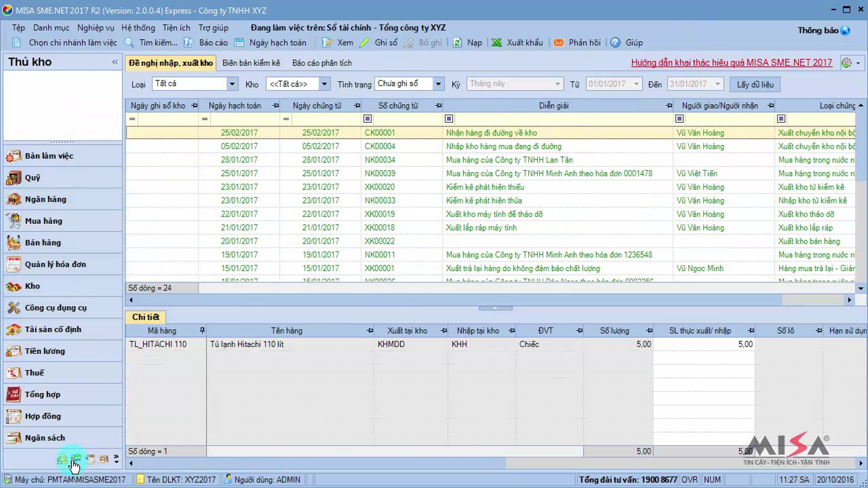Click the Thông báo notification globe

[845, 31]
